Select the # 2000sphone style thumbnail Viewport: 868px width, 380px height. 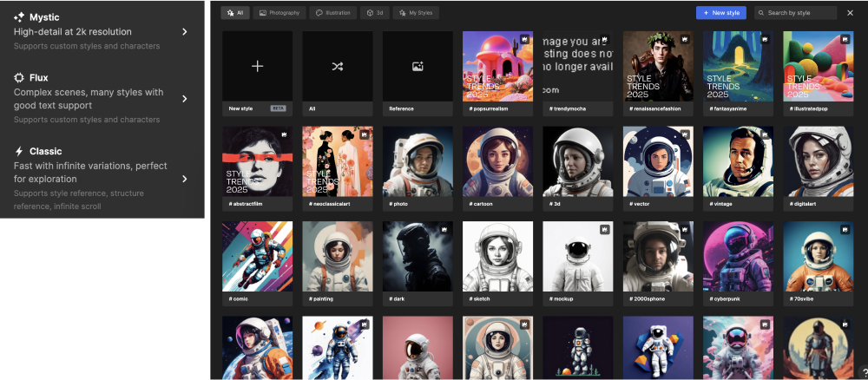pyautogui.click(x=658, y=257)
